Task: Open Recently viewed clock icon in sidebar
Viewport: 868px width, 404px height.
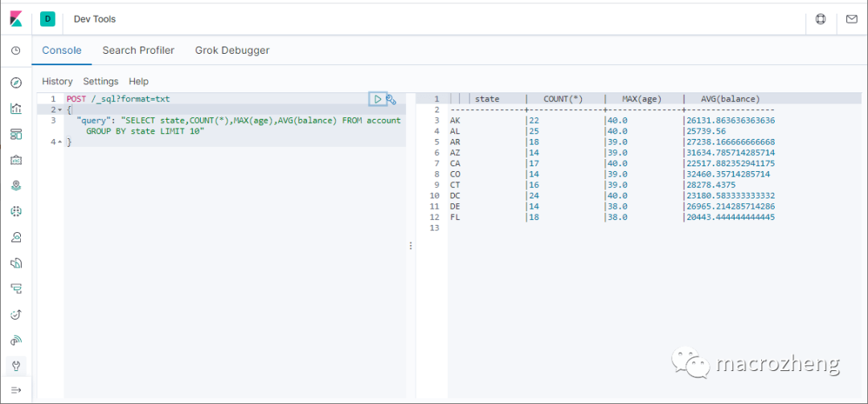Action: pyautogui.click(x=15, y=51)
